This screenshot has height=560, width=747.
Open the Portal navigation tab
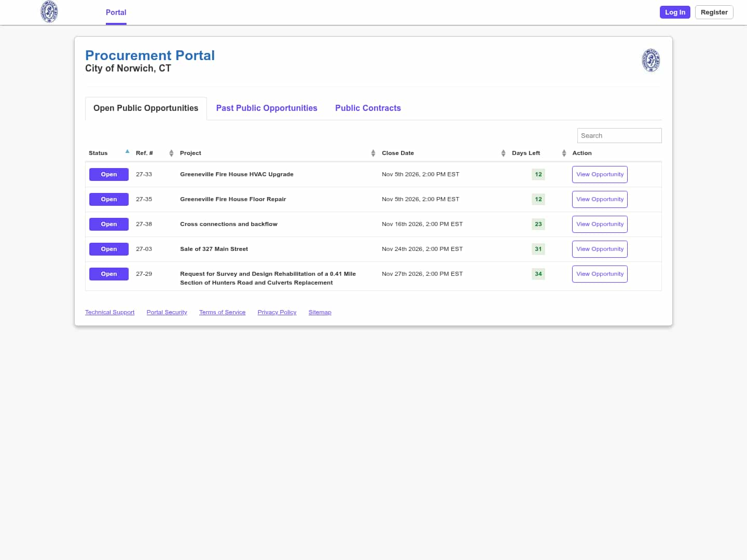[116, 12]
